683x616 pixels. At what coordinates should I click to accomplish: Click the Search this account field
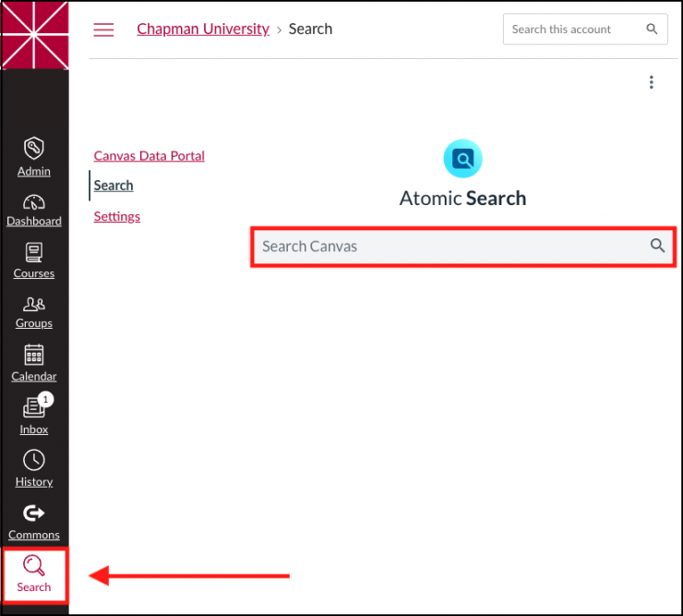click(572, 30)
